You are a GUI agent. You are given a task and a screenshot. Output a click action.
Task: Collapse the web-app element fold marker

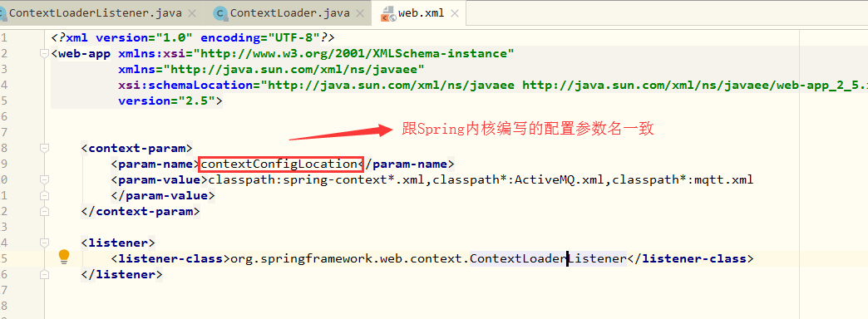tap(44, 54)
